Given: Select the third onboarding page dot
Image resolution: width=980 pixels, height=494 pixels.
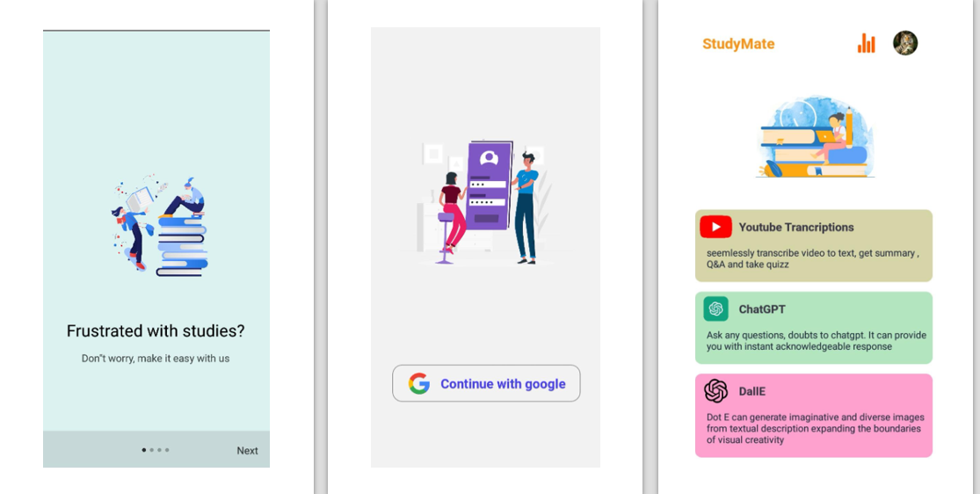Looking at the screenshot, I should (x=159, y=449).
